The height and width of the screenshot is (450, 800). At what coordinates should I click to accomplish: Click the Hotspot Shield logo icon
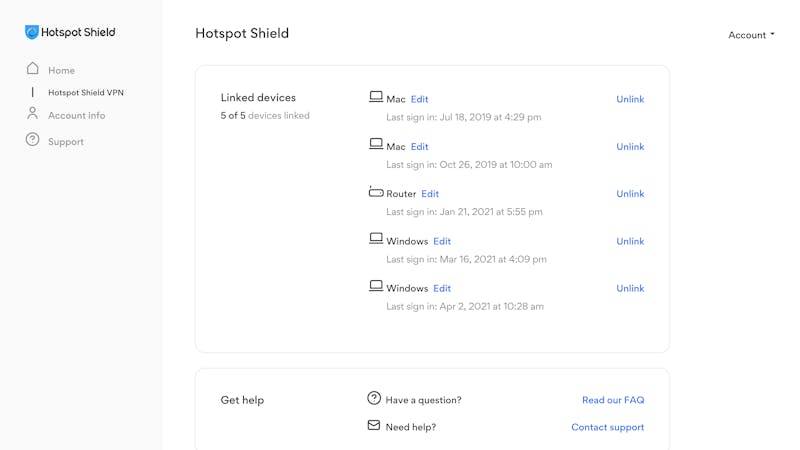[32, 32]
